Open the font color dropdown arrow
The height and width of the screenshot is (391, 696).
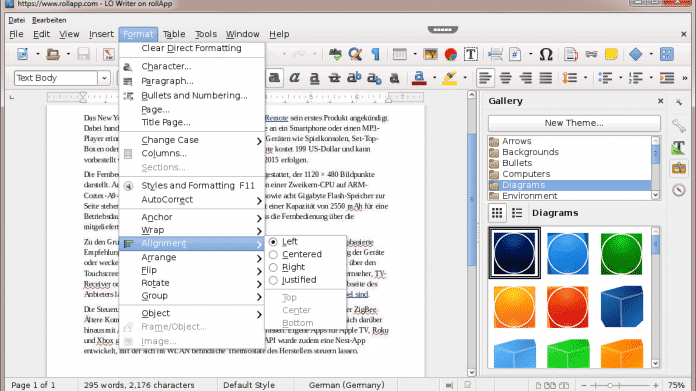tap(435, 78)
